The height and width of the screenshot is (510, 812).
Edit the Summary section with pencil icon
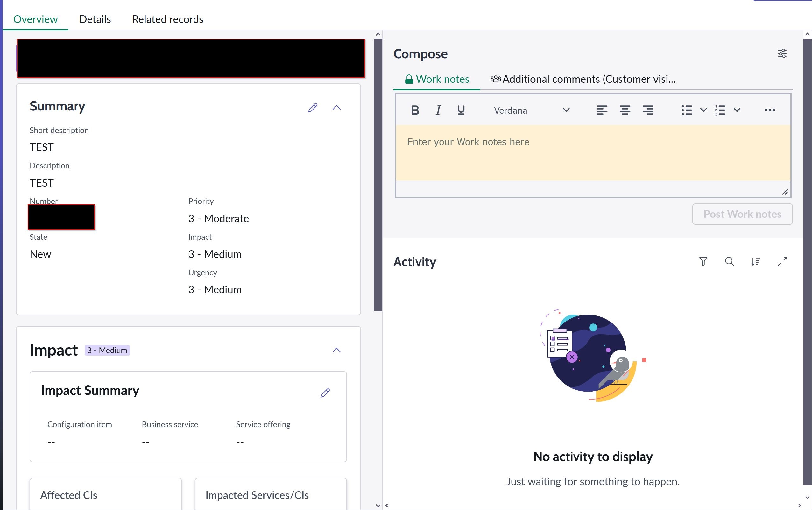313,108
